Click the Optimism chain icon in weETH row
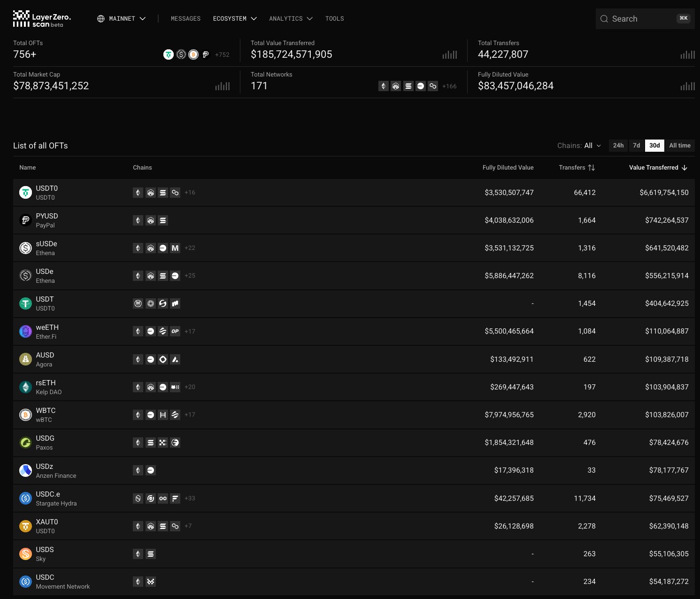 click(175, 331)
